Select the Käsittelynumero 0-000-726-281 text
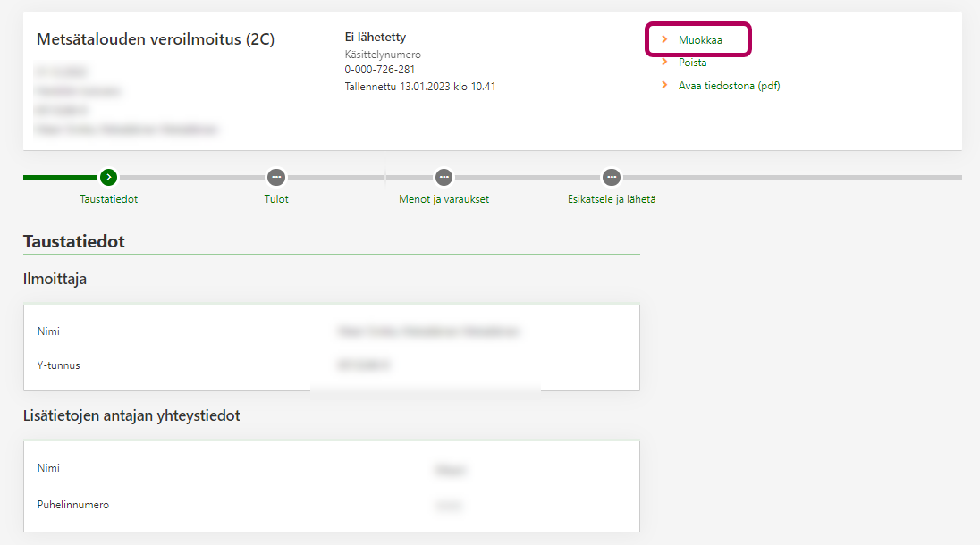The height and width of the screenshot is (545, 980). [x=379, y=70]
